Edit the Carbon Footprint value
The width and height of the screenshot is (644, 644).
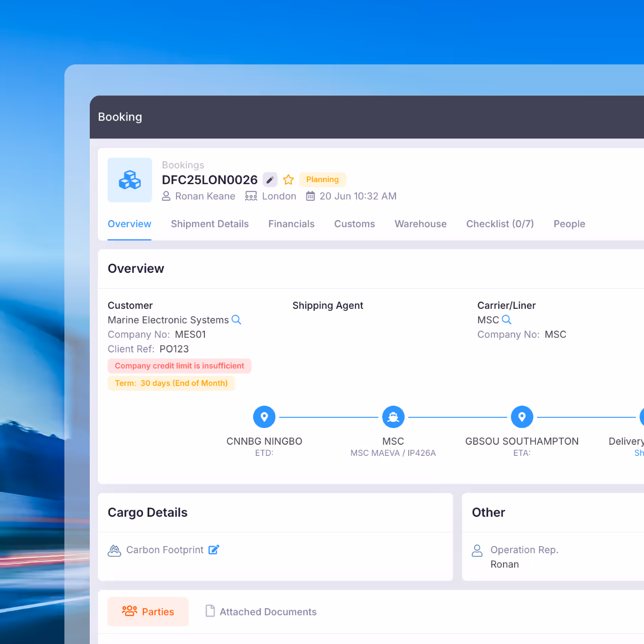(213, 550)
